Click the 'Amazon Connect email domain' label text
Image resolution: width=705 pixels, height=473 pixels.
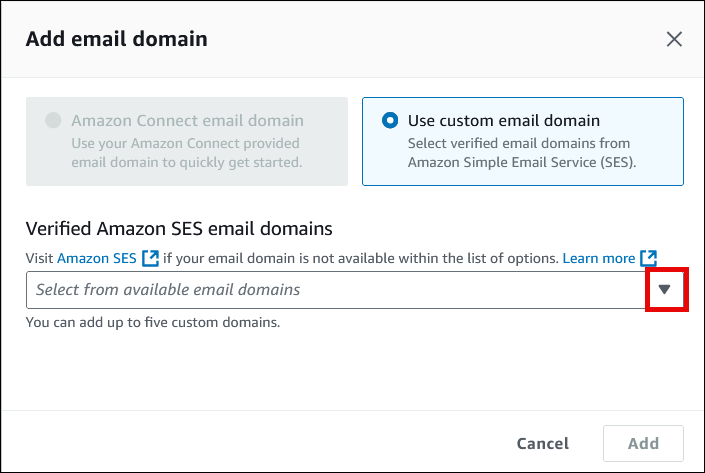[187, 121]
